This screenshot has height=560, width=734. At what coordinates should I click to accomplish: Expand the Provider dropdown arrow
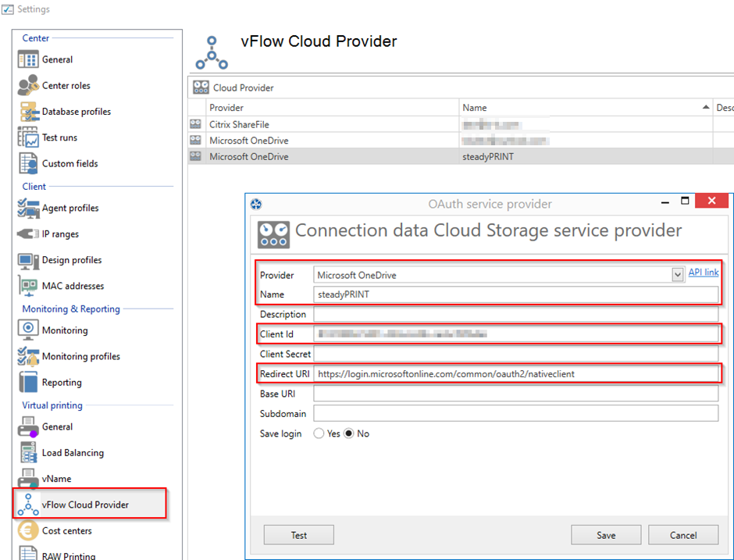(x=677, y=275)
